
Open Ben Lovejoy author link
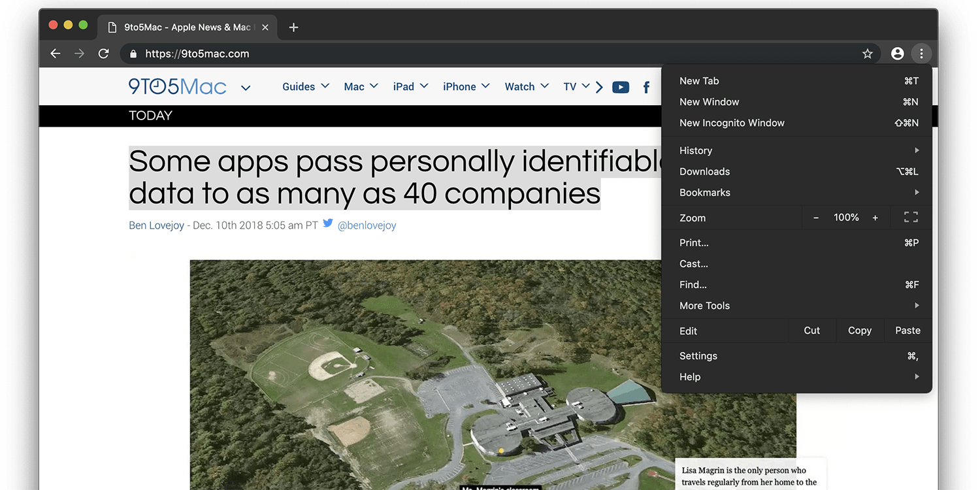click(x=156, y=225)
